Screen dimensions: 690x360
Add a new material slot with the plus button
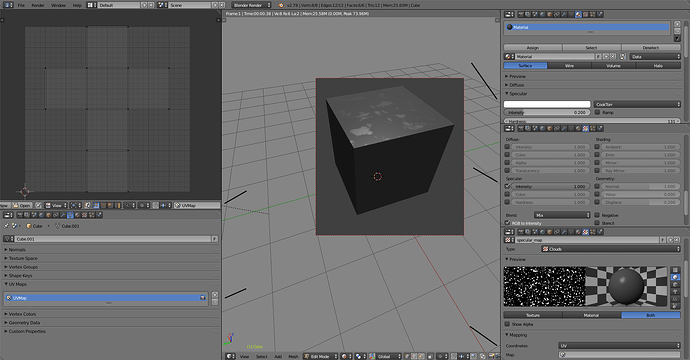coord(677,24)
